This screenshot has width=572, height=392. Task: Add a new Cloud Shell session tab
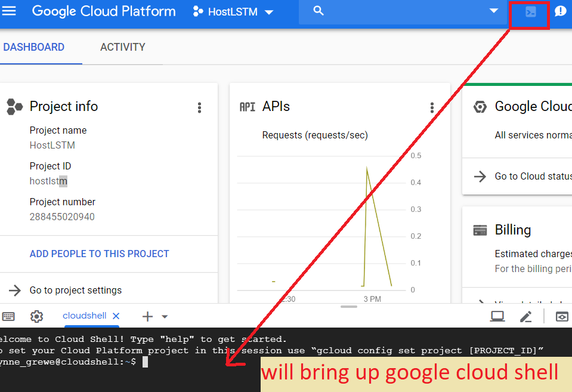tap(147, 317)
